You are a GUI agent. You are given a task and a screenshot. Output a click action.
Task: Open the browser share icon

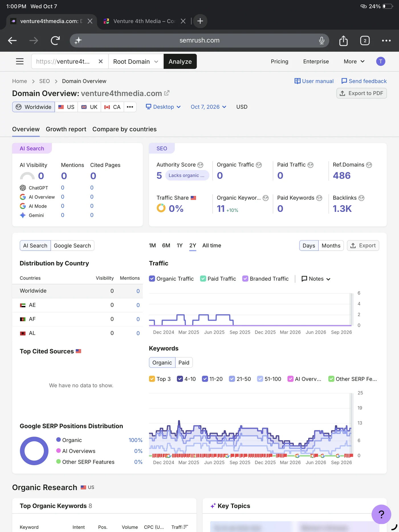[x=343, y=40]
